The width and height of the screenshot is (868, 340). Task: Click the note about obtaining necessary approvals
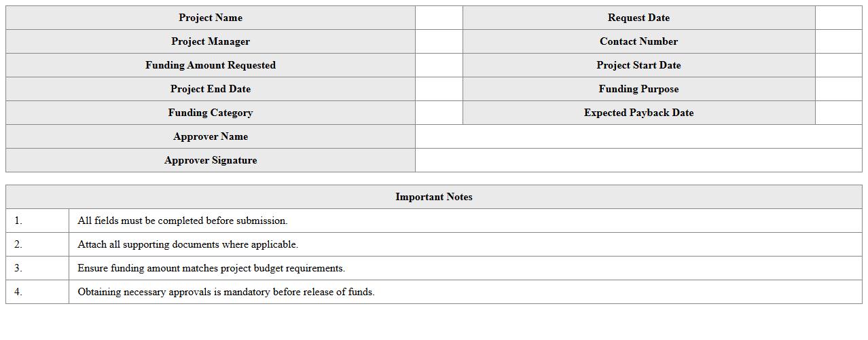[x=226, y=292]
